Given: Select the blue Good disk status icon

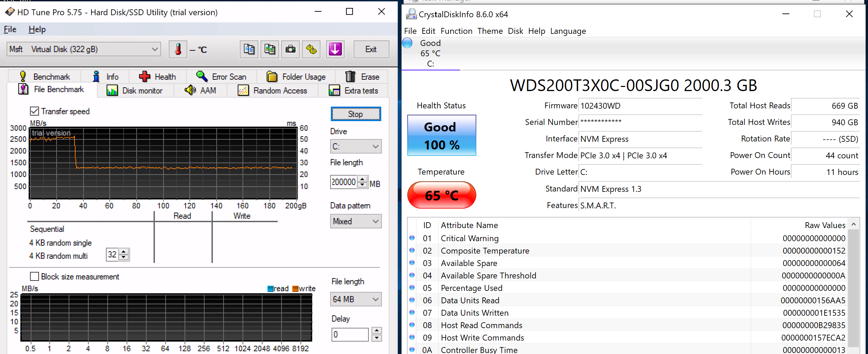Looking at the screenshot, I should (407, 43).
